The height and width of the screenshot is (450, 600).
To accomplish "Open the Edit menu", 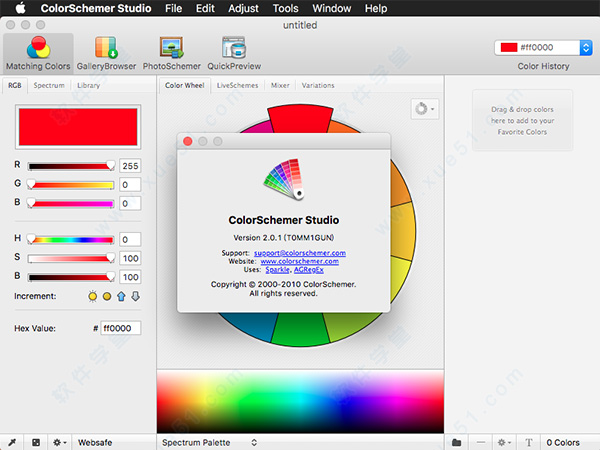I will (x=205, y=8).
